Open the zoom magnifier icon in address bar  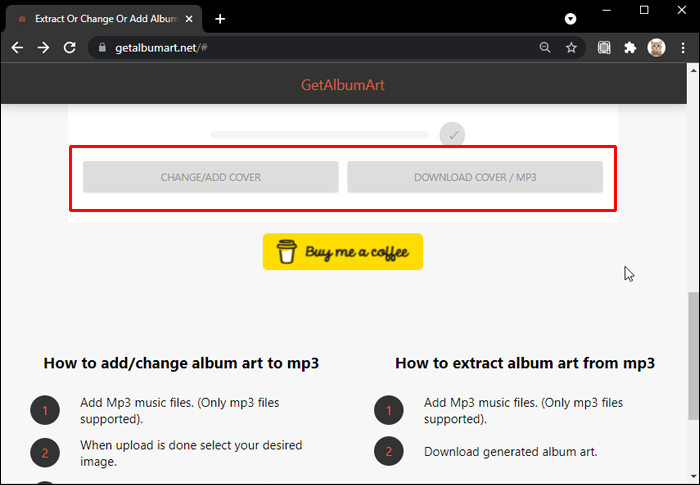(545, 47)
